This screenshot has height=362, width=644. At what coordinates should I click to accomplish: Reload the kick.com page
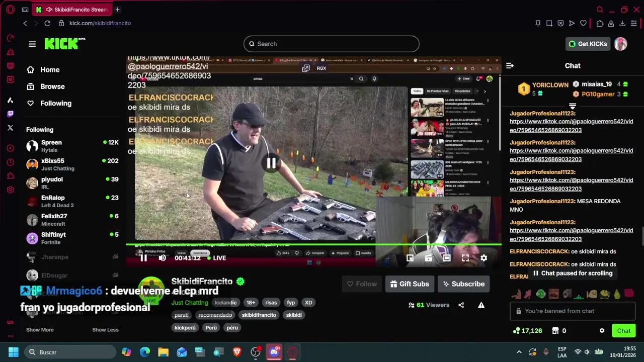tap(47, 23)
